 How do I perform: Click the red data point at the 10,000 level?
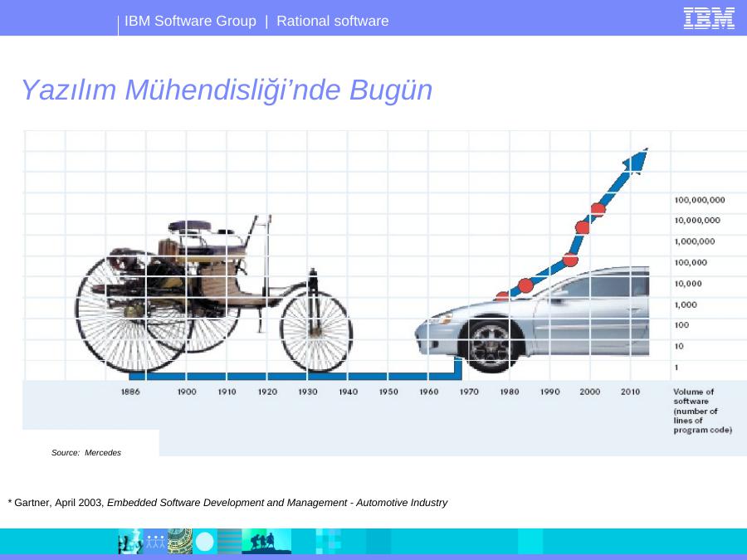pyautogui.click(x=525, y=285)
